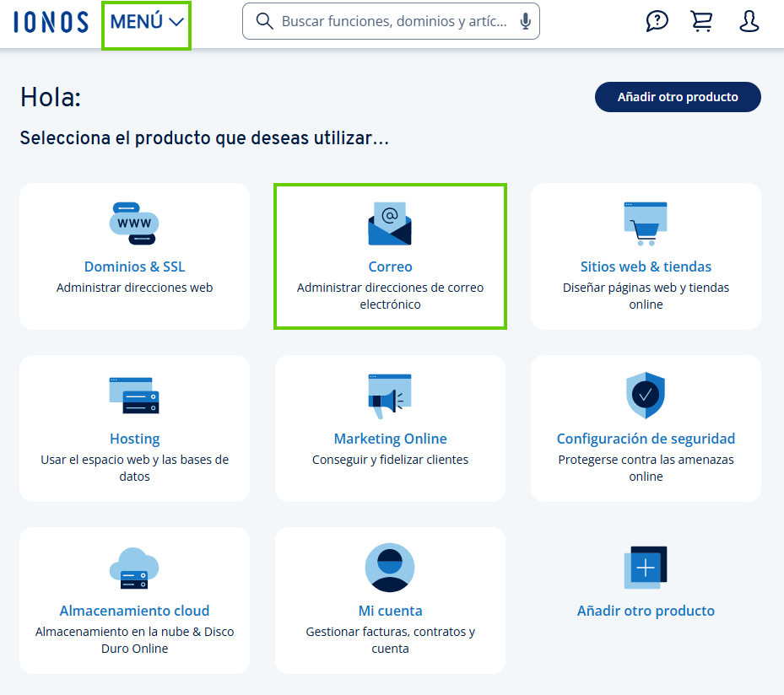The width and height of the screenshot is (784, 695).
Task: Open the Marketing Online link
Action: pos(390,439)
